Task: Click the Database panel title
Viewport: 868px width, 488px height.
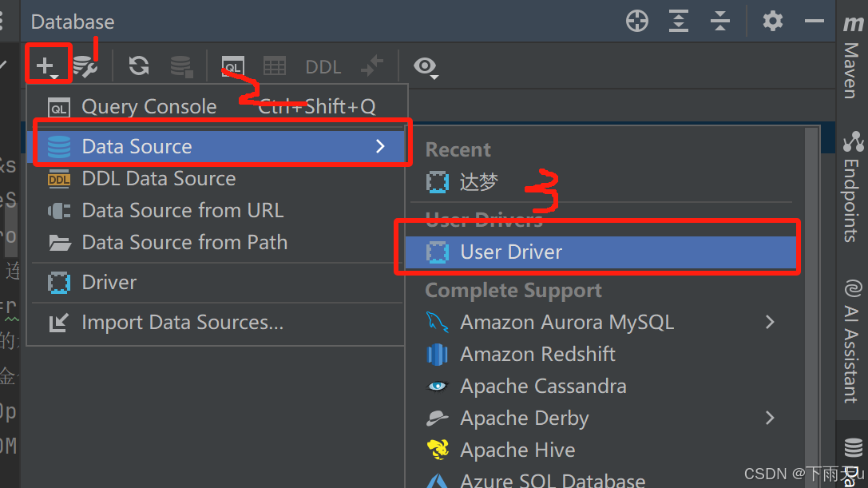Action: point(73,22)
